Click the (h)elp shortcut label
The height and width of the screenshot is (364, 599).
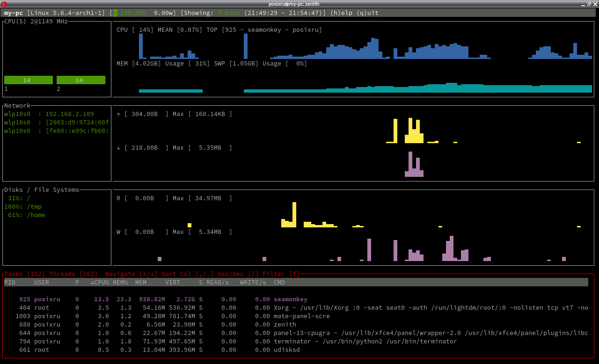tap(341, 13)
